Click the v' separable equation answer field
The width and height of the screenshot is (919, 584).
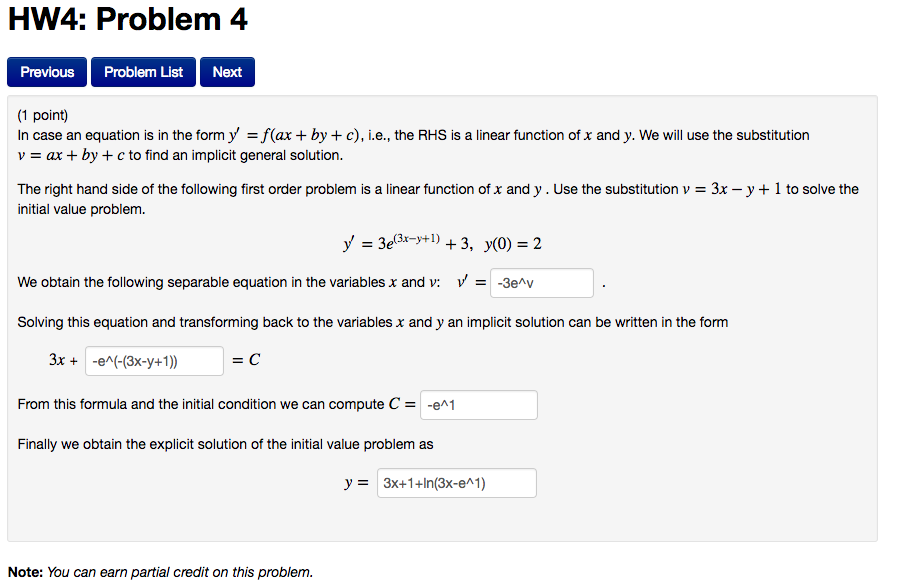point(540,283)
